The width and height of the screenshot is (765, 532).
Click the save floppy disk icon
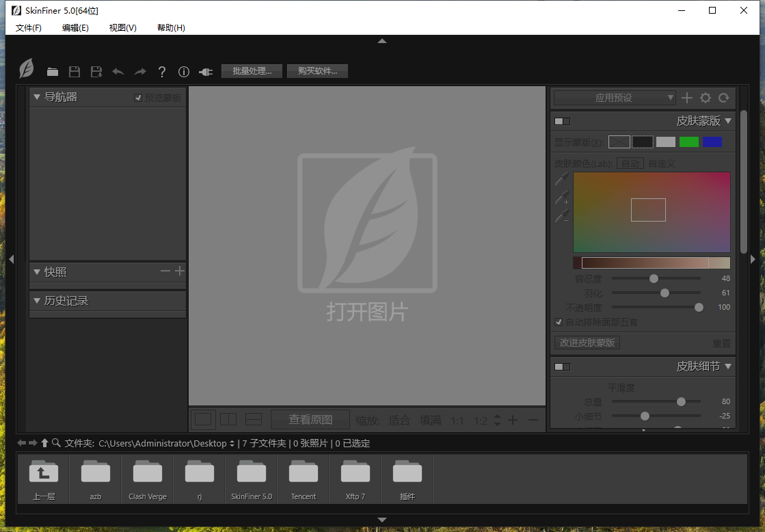tap(75, 72)
